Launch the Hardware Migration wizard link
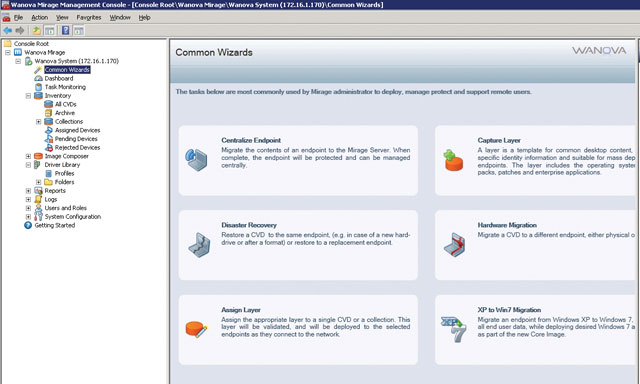 coord(507,225)
